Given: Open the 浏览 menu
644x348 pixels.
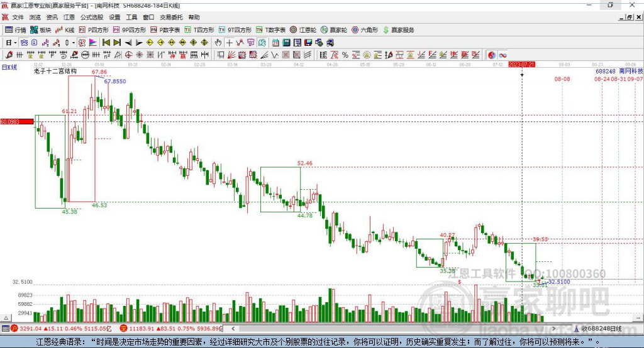Looking at the screenshot, I should [35, 17].
